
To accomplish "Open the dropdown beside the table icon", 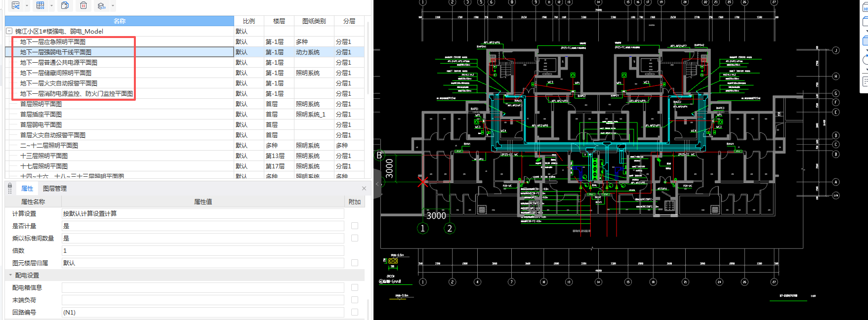I will click(x=51, y=6).
